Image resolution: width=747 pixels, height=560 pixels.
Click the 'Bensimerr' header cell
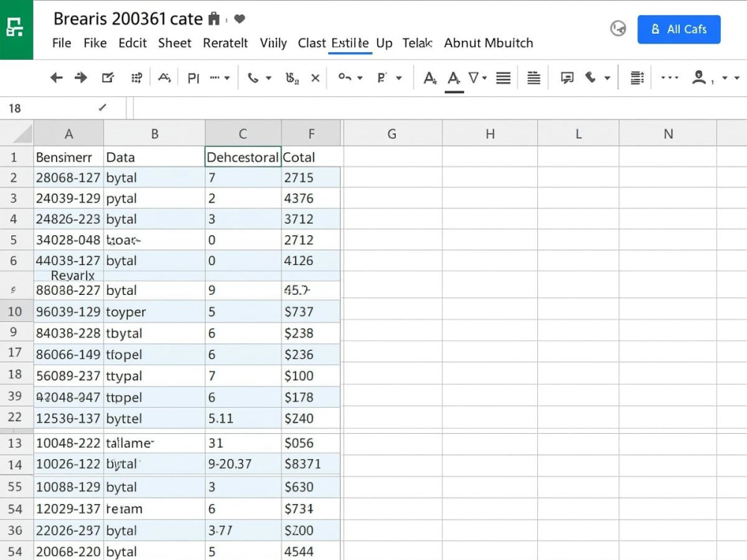click(69, 157)
